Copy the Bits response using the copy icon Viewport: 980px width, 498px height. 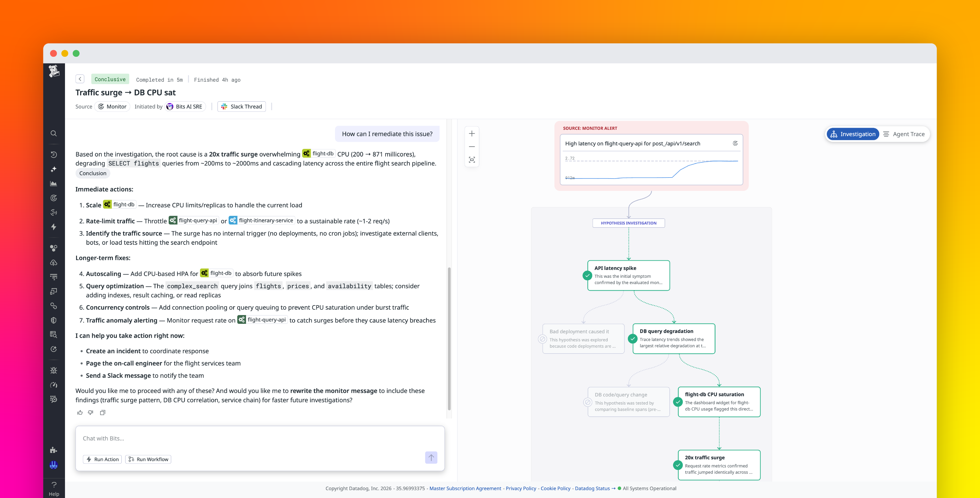point(102,412)
